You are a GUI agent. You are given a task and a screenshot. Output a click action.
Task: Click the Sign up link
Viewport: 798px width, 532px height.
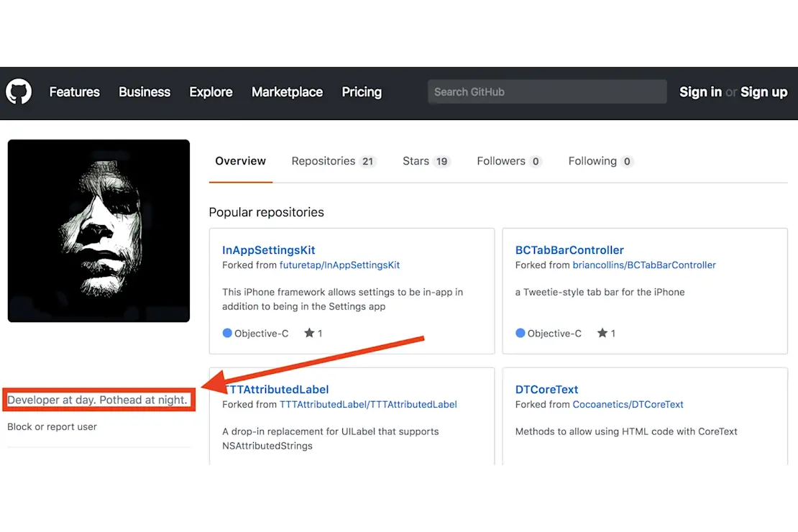click(764, 92)
